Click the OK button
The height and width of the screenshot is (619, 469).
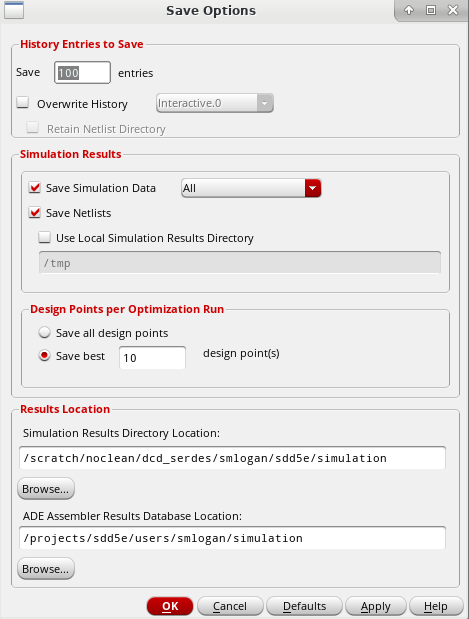[170, 606]
